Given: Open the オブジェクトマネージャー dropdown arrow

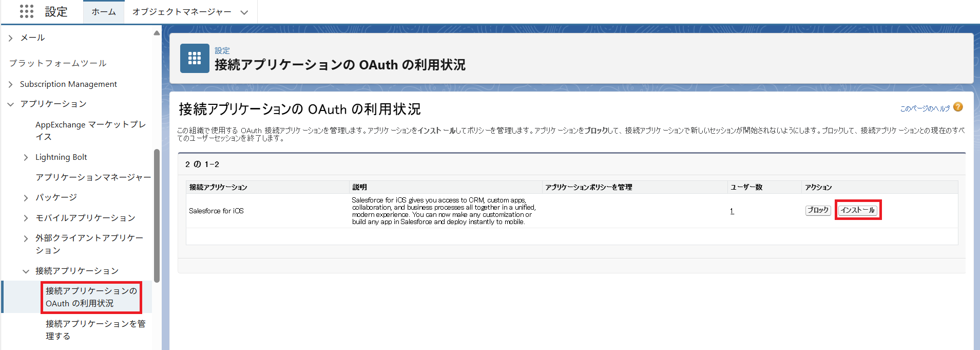Looking at the screenshot, I should [x=244, y=12].
